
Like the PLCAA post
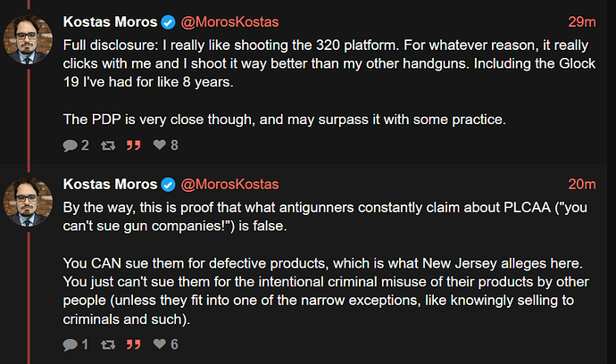[160, 343]
